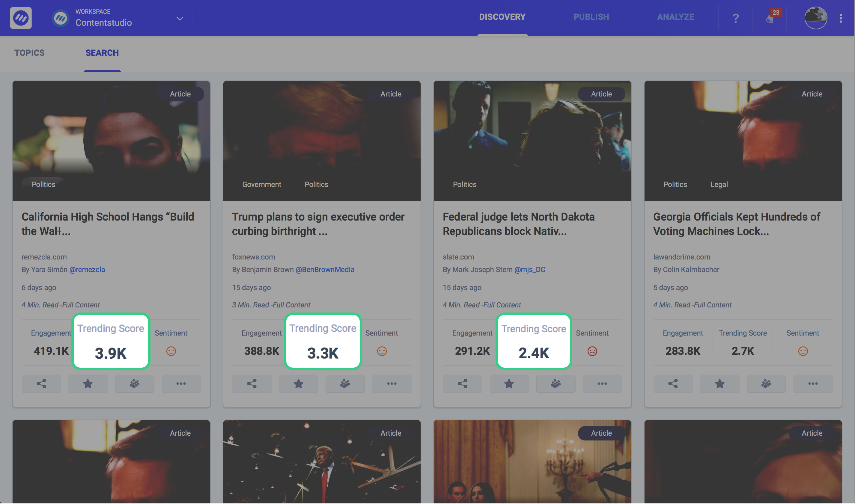Click the 419.1K engagement value
Screen dimensions: 855x504
click(51, 351)
